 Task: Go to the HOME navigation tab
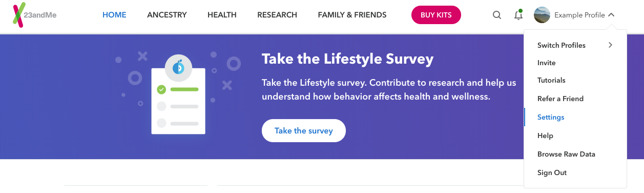tap(114, 15)
